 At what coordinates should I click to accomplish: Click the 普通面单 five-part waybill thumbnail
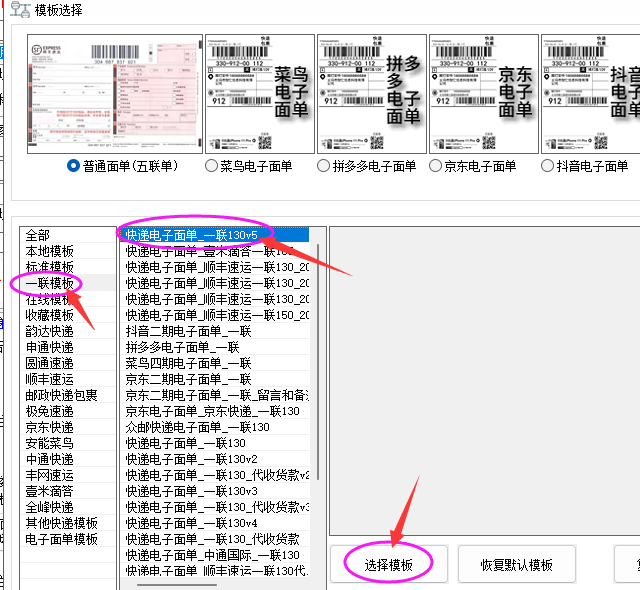115,94
